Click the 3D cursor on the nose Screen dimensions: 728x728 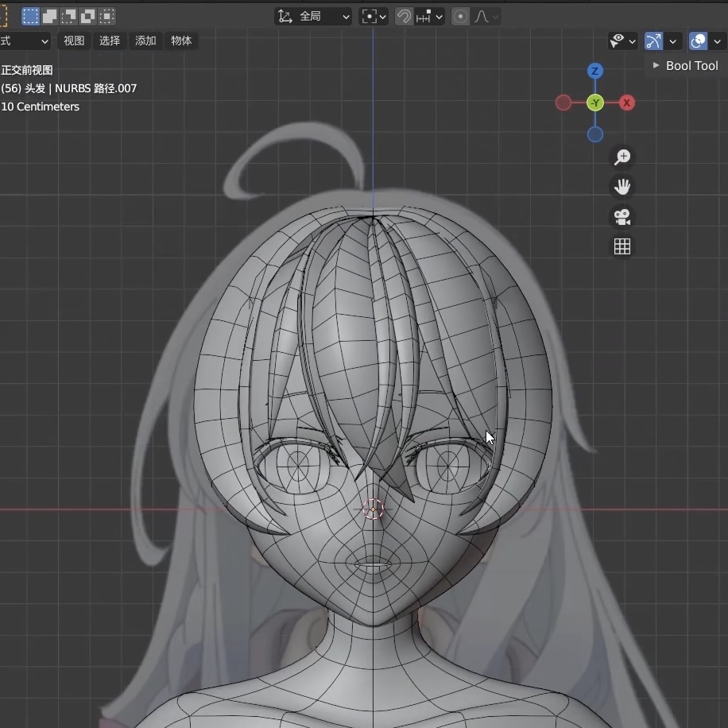(373, 509)
